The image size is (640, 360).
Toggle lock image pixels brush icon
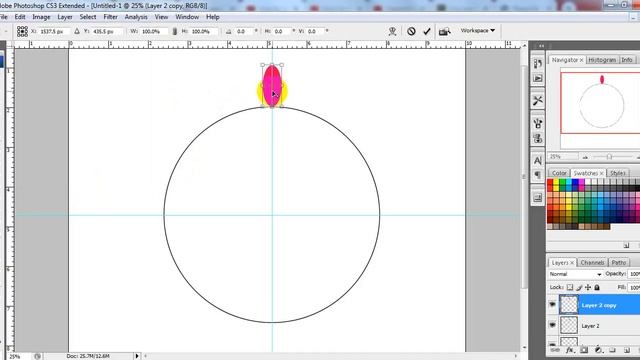pyautogui.click(x=579, y=288)
